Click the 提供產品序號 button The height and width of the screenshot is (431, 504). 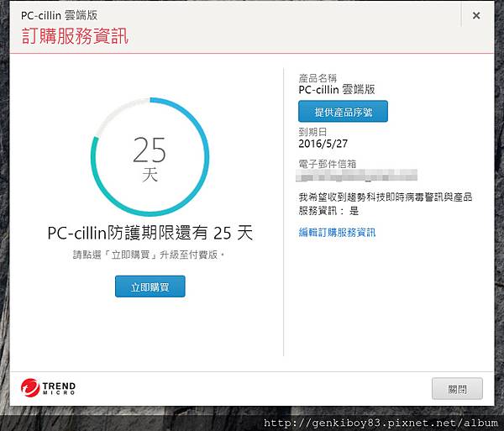pos(343,112)
